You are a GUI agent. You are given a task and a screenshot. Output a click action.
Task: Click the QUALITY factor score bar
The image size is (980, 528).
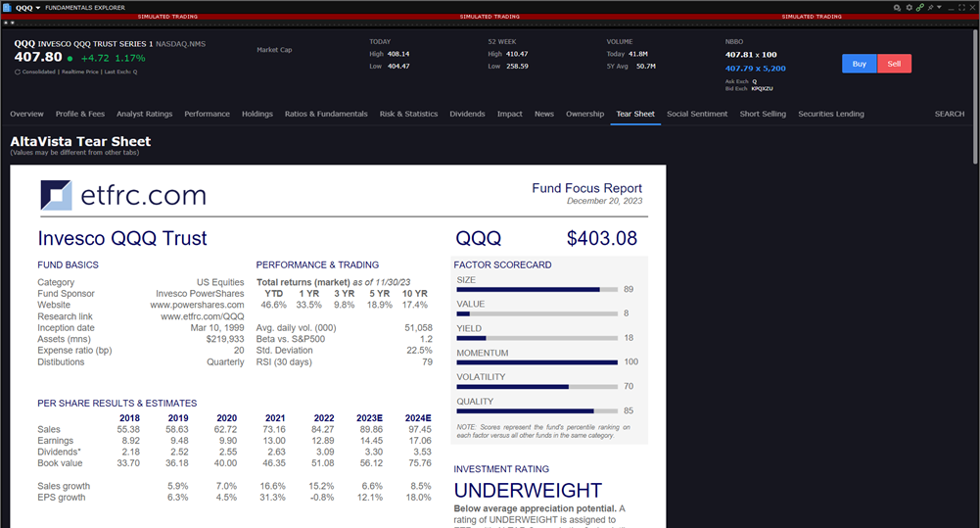point(537,411)
